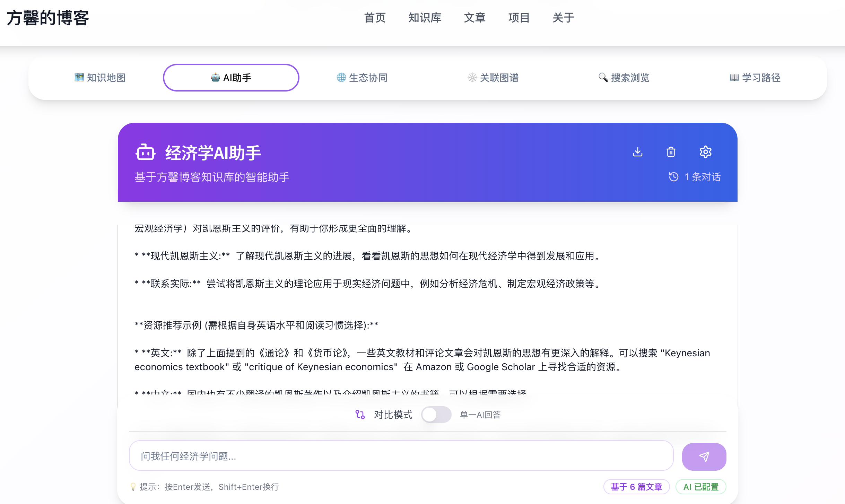Go to the 关于 page
The height and width of the screenshot is (504, 845).
pos(563,18)
